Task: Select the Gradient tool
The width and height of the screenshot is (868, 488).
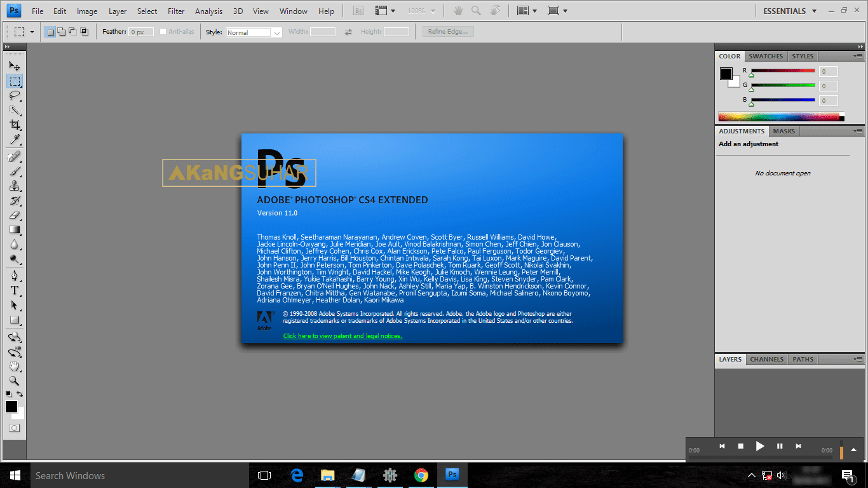Action: coord(14,230)
